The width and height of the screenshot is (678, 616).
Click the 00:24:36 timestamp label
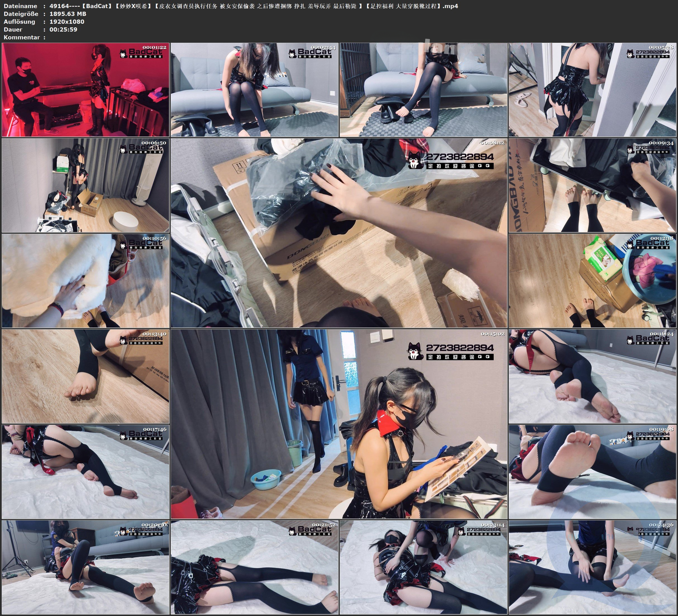pyautogui.click(x=662, y=525)
